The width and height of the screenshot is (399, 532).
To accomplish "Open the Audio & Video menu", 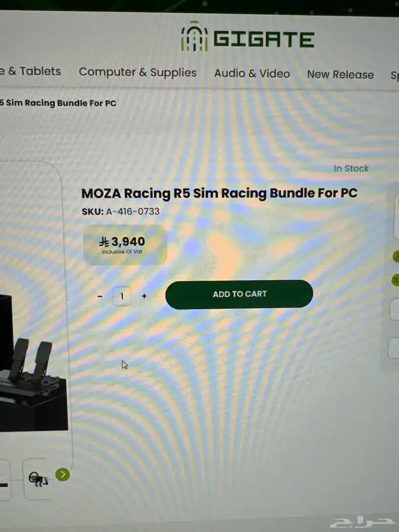I will pos(252,74).
